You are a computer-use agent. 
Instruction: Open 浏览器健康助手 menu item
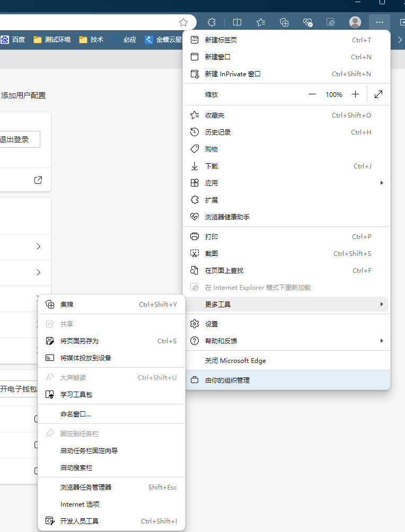286,217
